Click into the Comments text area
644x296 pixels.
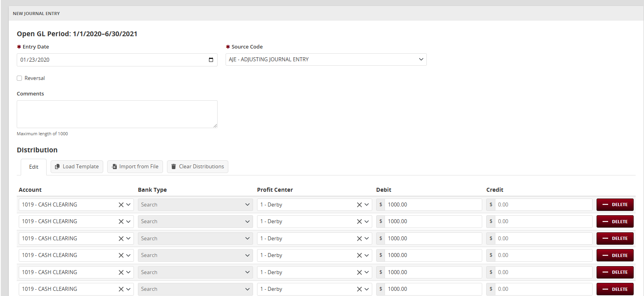click(x=117, y=114)
